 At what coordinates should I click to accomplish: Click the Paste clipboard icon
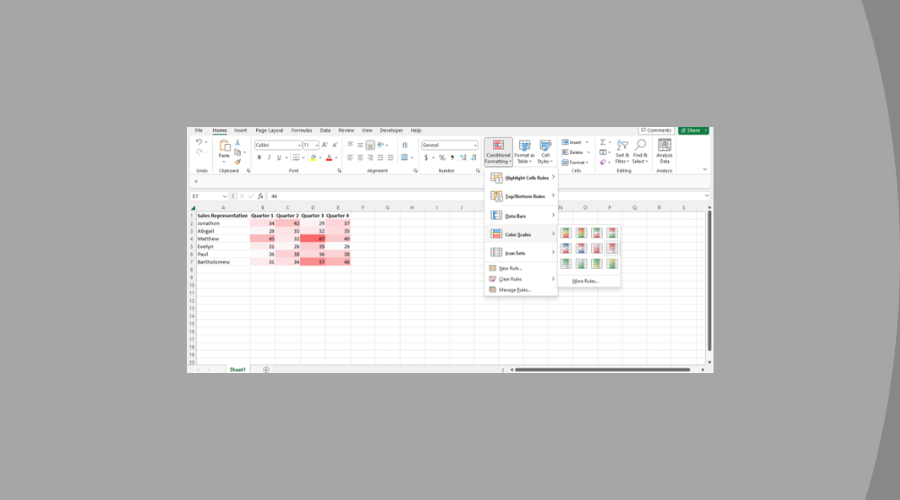click(224, 146)
